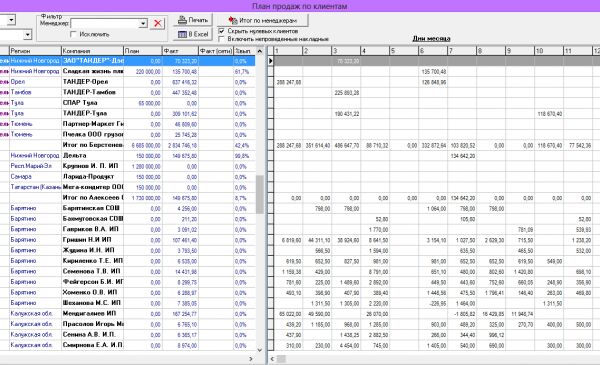The width and height of the screenshot is (600, 365).
Task: Click the Факт column header
Action: pos(180,51)
